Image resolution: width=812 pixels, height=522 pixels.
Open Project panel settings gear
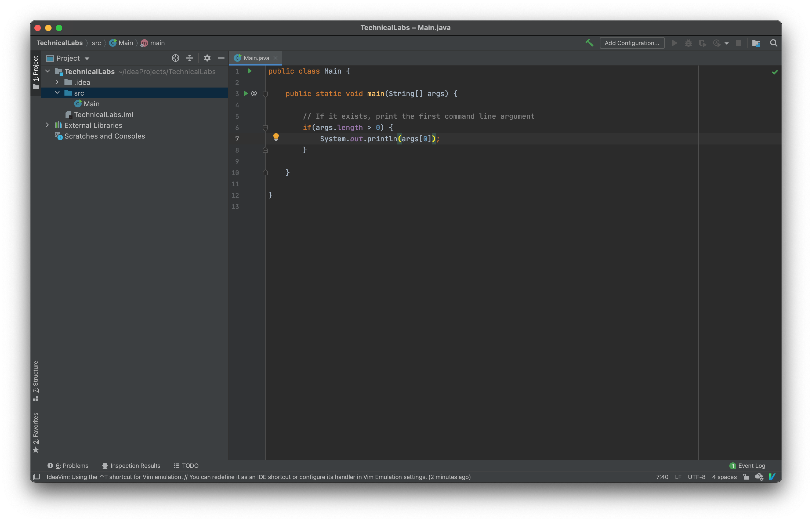coord(207,58)
